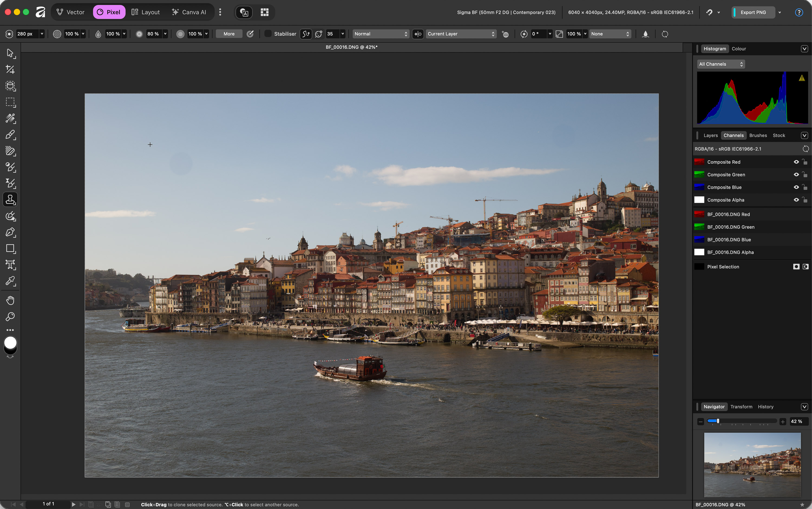
Task: Open the grid view icon in top bar
Action: pos(265,12)
